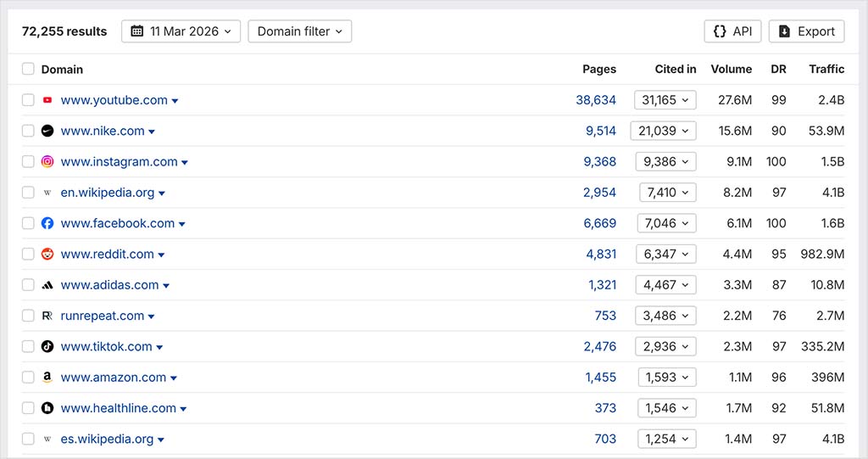Image resolution: width=868 pixels, height=459 pixels.
Task: Open Cited in 6,347 dropdown
Action: (x=666, y=254)
